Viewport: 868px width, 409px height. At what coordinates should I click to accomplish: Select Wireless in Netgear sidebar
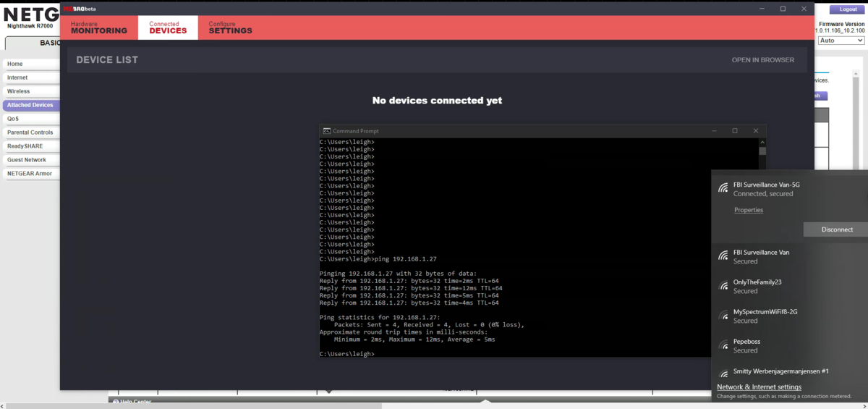coord(32,91)
